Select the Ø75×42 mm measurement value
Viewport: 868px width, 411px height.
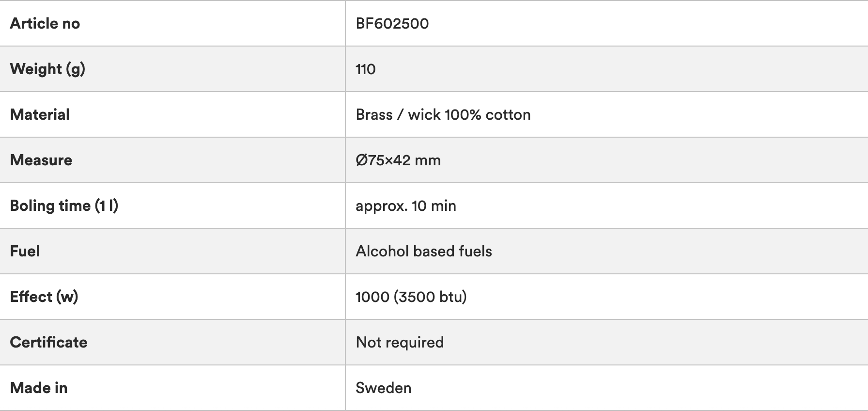(398, 160)
